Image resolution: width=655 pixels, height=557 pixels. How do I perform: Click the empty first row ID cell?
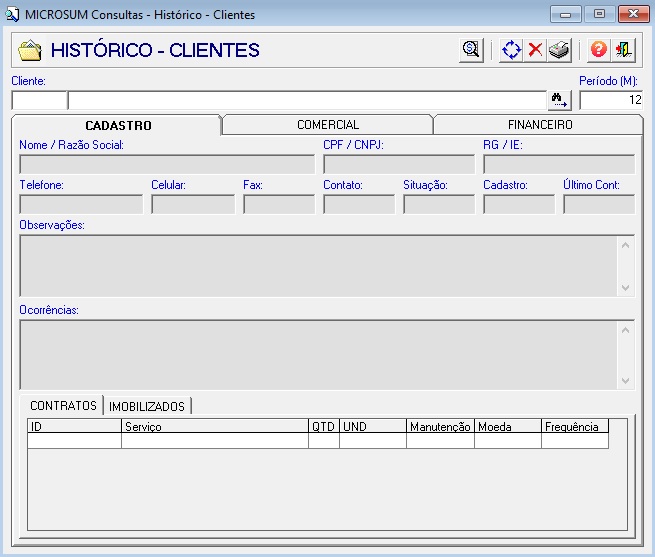pyautogui.click(x=74, y=441)
